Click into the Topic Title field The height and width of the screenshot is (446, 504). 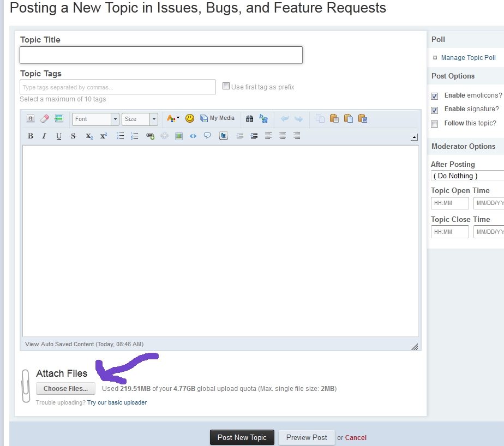tap(161, 55)
